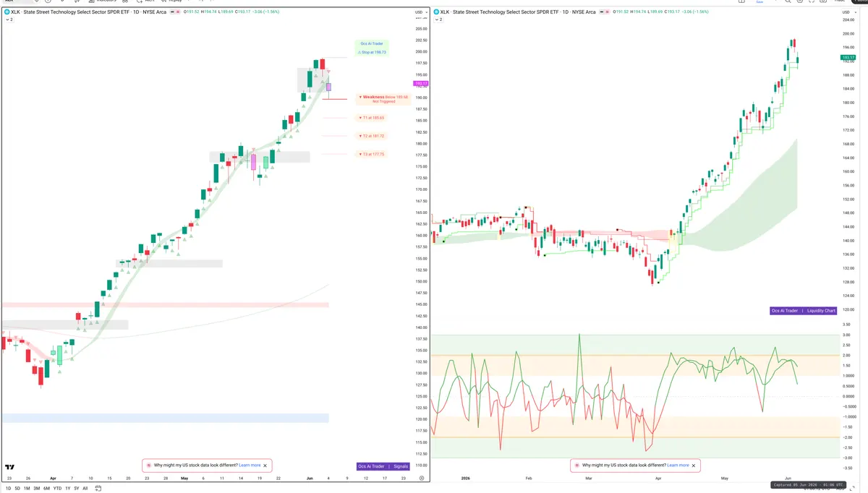Click the May label on left time axis

point(184,478)
